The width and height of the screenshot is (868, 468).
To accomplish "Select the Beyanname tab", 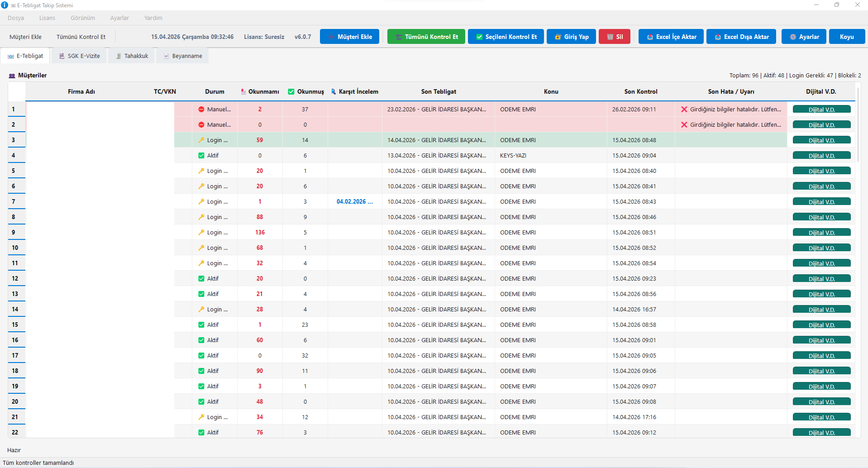I will (182, 56).
